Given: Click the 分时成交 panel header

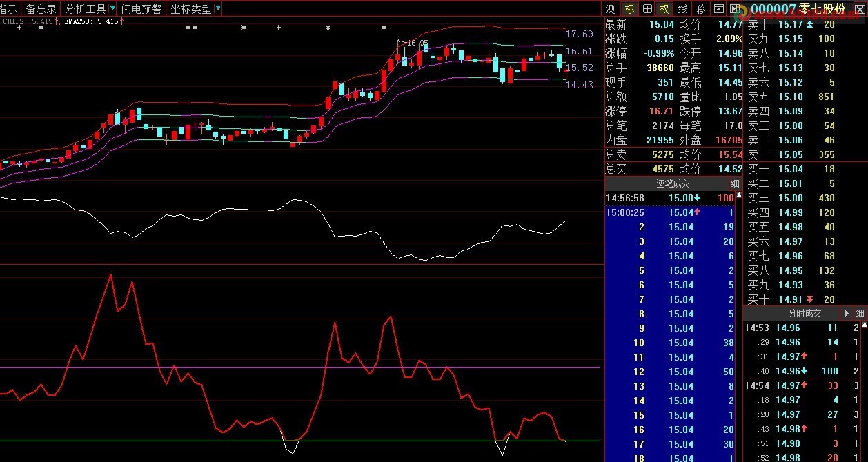Looking at the screenshot, I should (805, 313).
